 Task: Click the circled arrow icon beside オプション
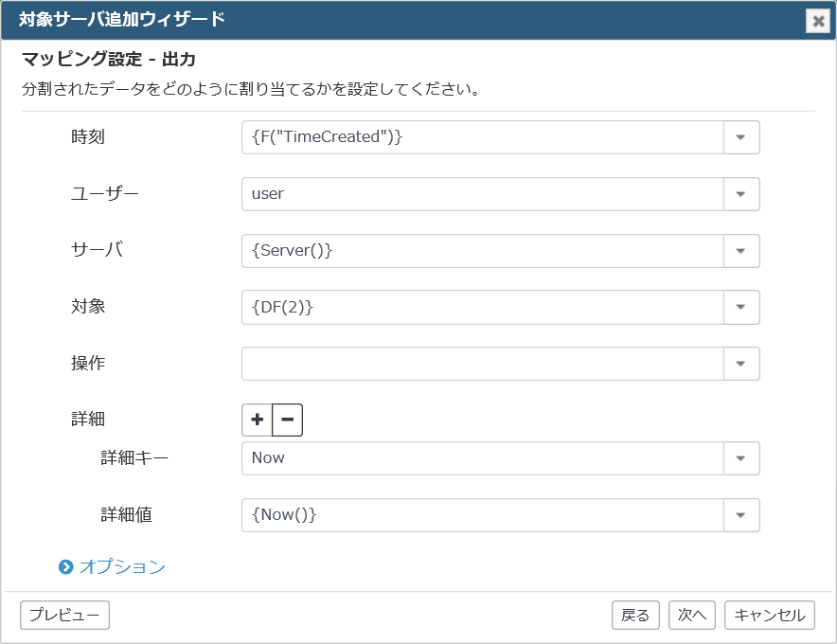pyautogui.click(x=65, y=566)
